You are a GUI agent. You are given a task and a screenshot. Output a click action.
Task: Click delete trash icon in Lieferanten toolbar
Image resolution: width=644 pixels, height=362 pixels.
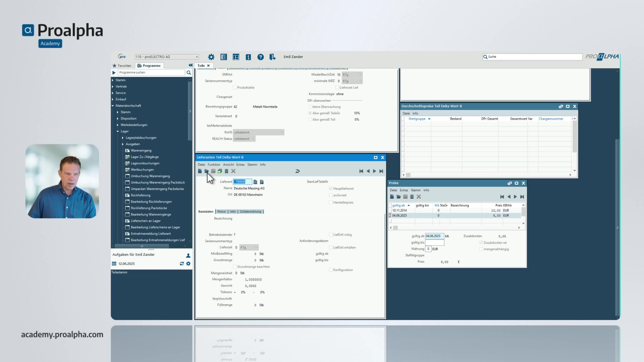tap(227, 171)
